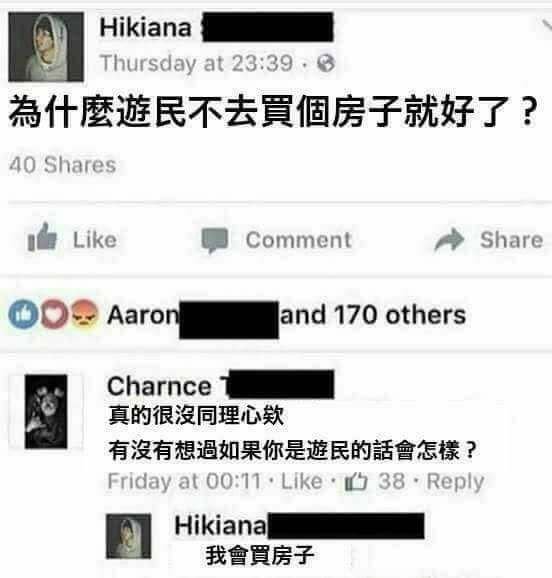Open the post options chevron at top right
Viewport: 552px width, 578px height.
[546, 27]
